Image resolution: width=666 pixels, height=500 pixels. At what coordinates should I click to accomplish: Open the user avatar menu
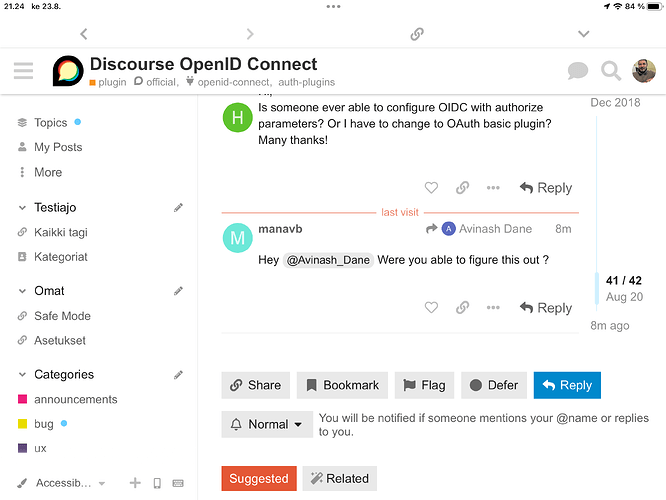click(643, 71)
